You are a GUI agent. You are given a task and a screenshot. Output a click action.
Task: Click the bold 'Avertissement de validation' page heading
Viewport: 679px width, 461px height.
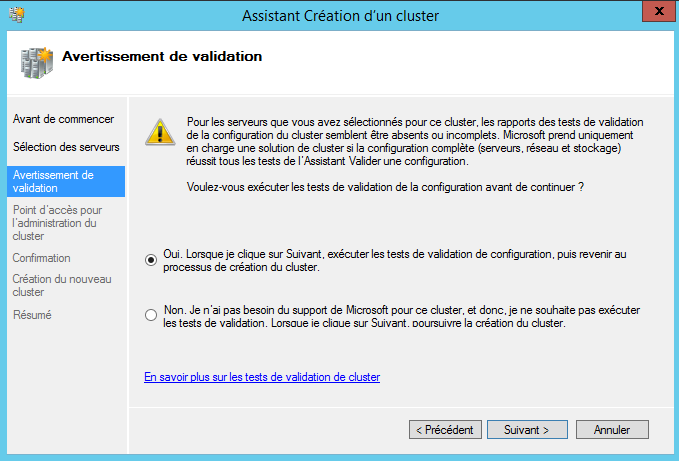pyautogui.click(x=162, y=57)
